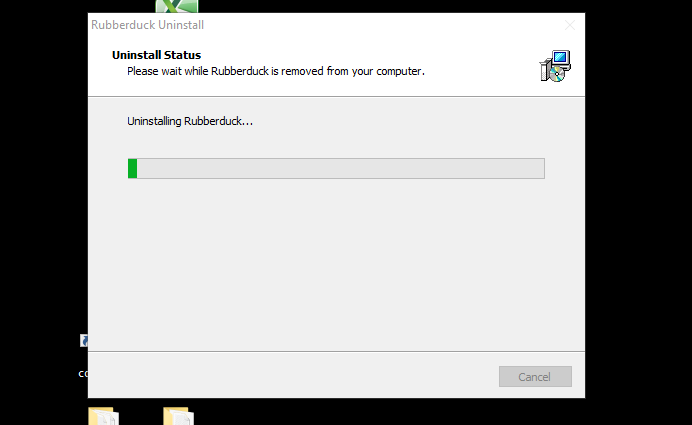Open the right desktop folder icon

[x=178, y=416]
